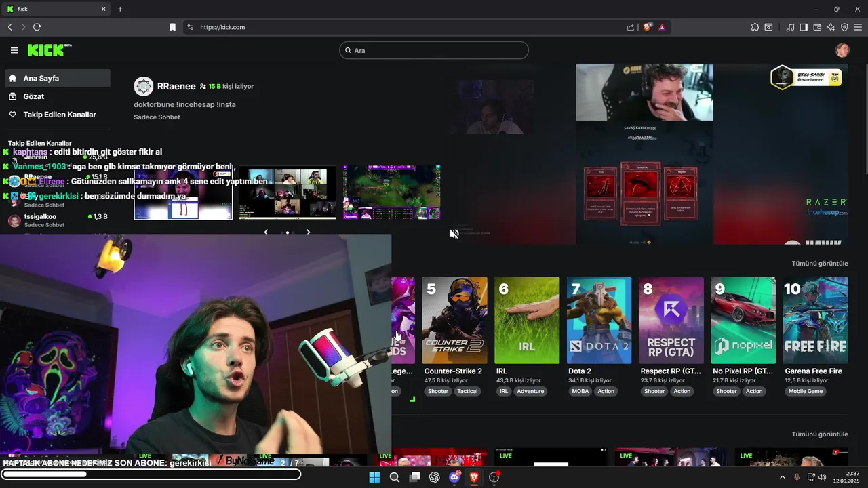The width and height of the screenshot is (868, 488).
Task: Reload the page
Action: coord(37,27)
